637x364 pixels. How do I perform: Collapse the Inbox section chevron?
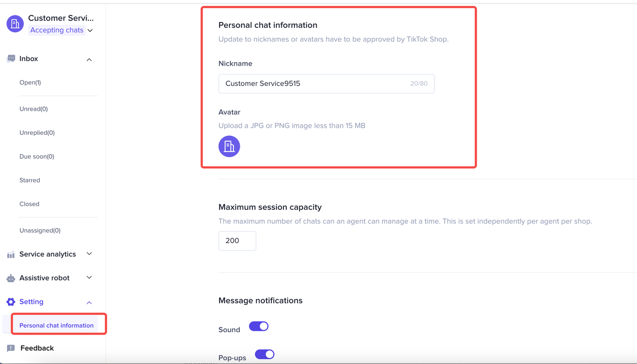(x=89, y=60)
